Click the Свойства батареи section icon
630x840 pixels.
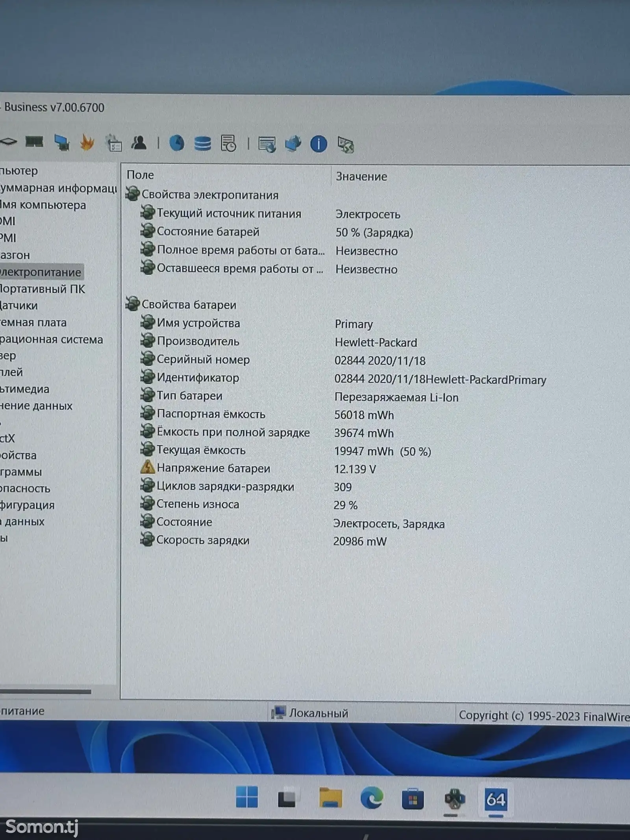(133, 304)
